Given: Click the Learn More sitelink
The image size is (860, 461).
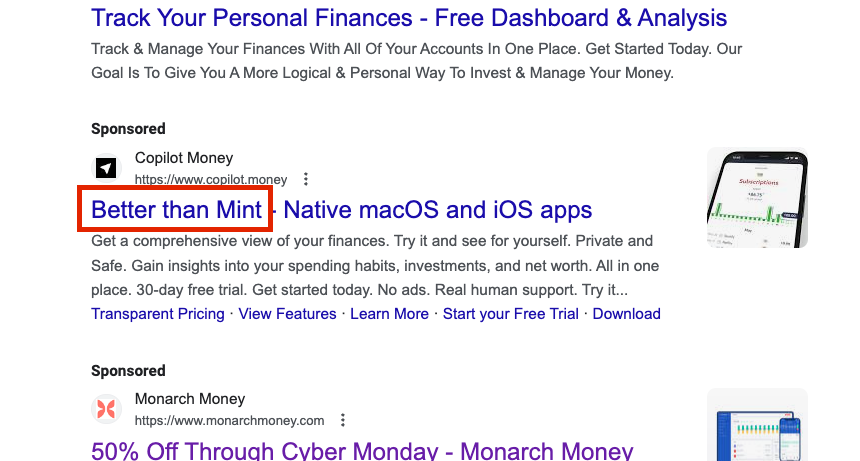Looking at the screenshot, I should pos(389,314).
